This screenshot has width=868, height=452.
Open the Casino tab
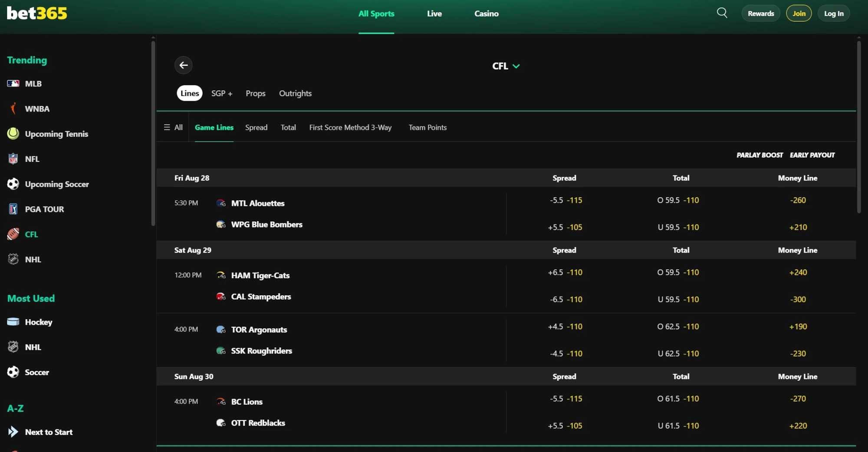(x=486, y=13)
